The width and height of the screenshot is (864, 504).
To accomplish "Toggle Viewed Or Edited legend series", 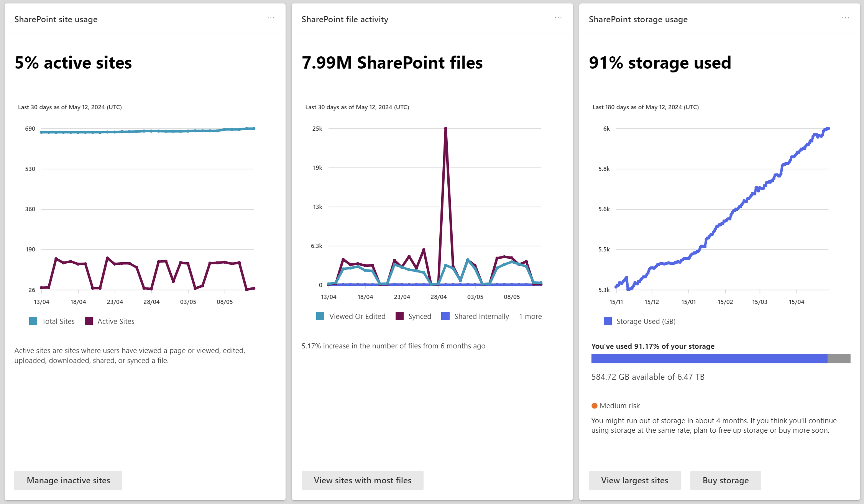I will 351,316.
